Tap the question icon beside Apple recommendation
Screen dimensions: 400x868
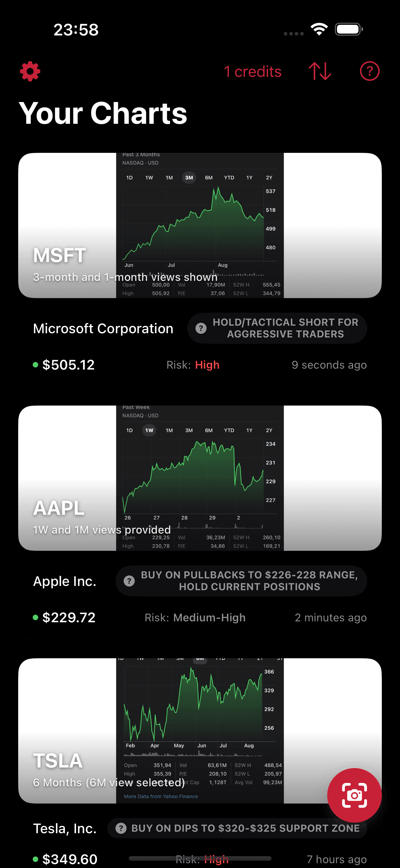point(129,581)
